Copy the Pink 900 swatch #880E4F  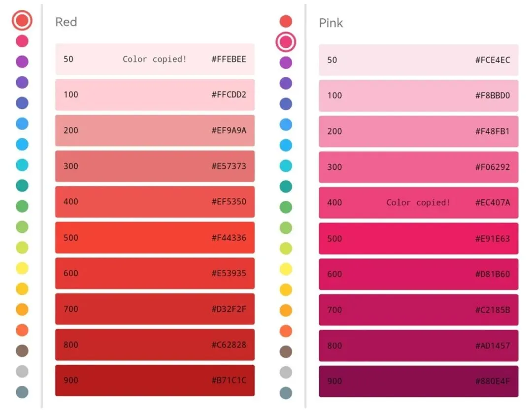tap(418, 381)
